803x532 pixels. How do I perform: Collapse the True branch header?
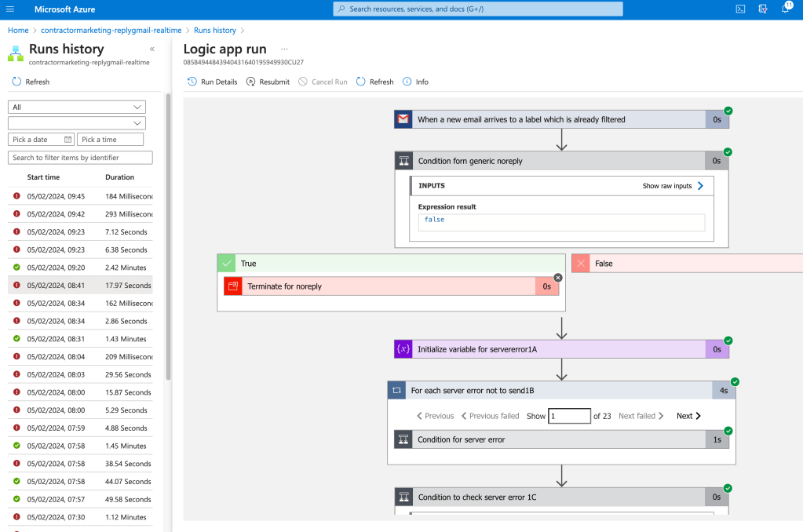point(391,263)
